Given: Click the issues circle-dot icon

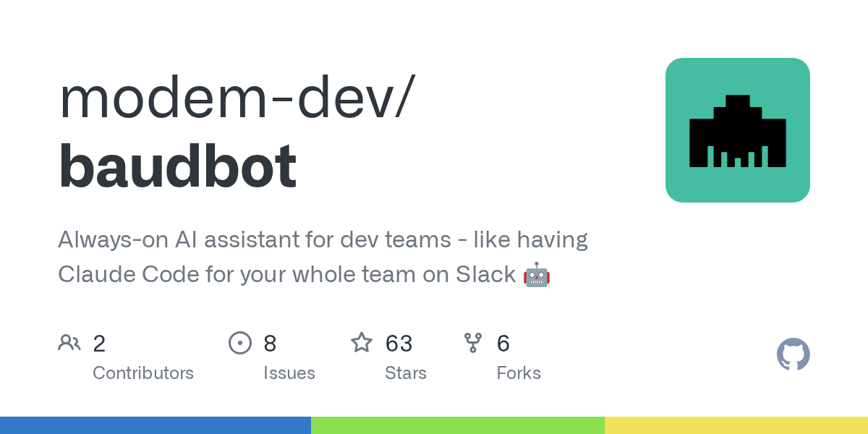Looking at the screenshot, I should tap(239, 343).
